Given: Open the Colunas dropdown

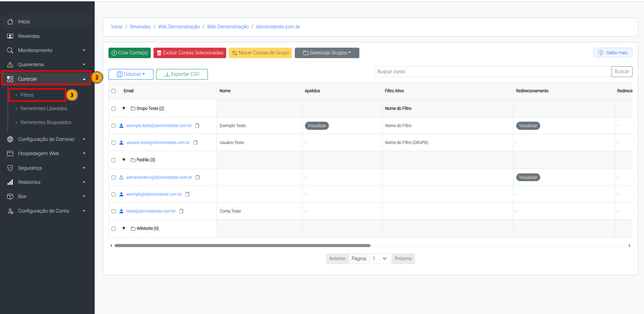Looking at the screenshot, I should tap(131, 74).
